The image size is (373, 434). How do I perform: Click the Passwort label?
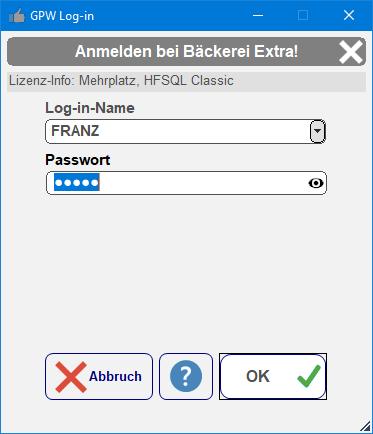(x=78, y=160)
